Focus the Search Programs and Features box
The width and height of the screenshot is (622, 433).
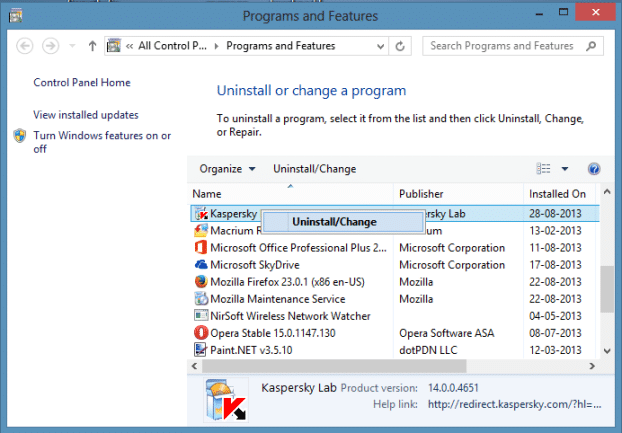[x=513, y=46]
